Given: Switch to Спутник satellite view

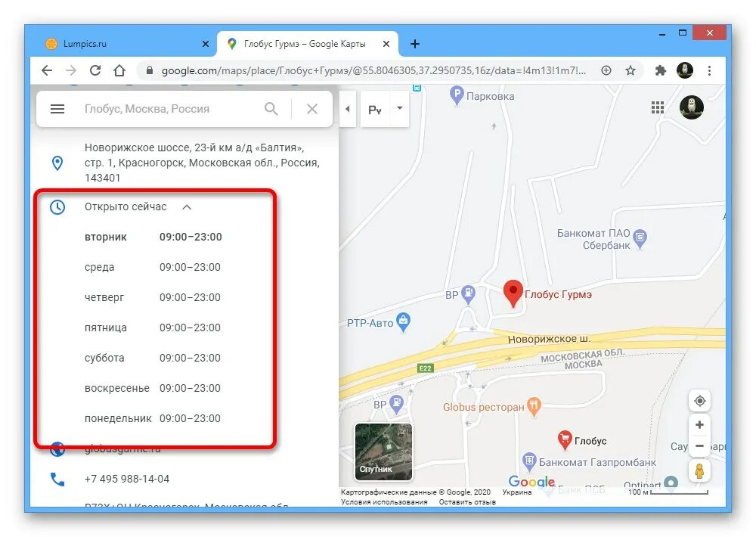Looking at the screenshot, I should 383,452.
